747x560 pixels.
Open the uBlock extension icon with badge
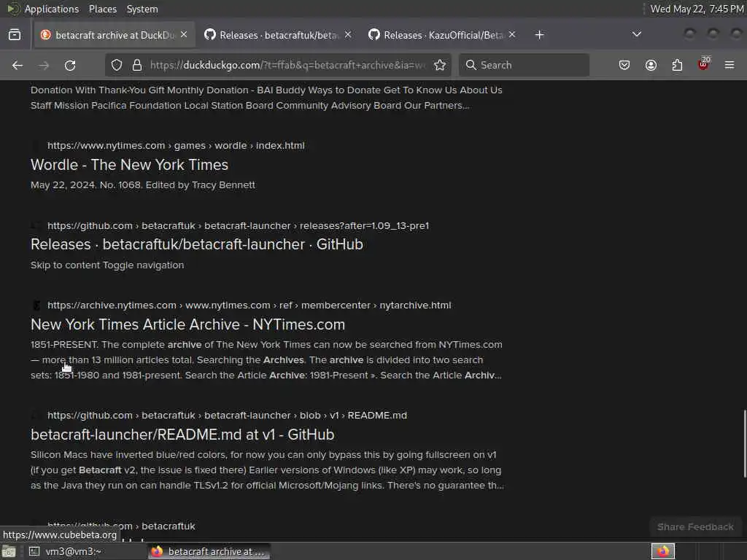[704, 64]
